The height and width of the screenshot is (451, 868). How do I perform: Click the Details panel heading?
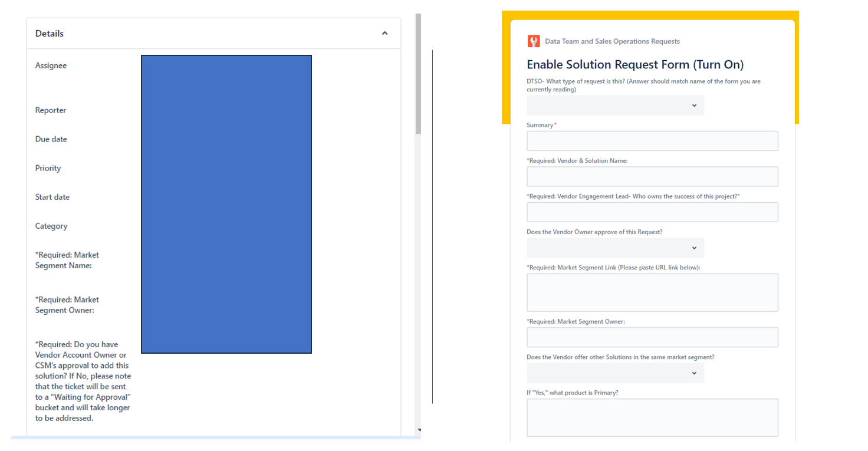click(x=50, y=34)
